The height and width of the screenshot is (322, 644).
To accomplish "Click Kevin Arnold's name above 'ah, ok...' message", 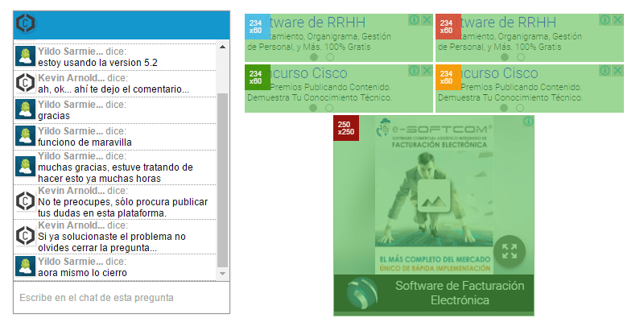I will tap(71, 78).
